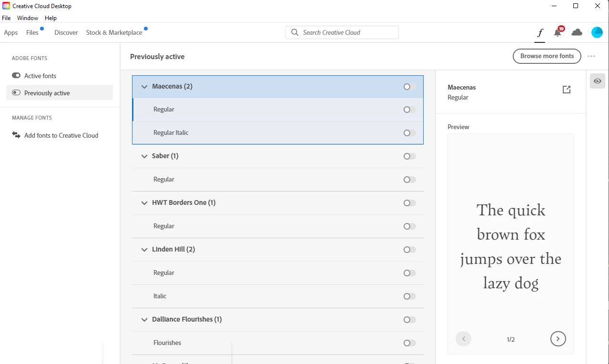This screenshot has width=609, height=364.
Task: Select Regular under Linden Hill
Action: tap(278, 273)
